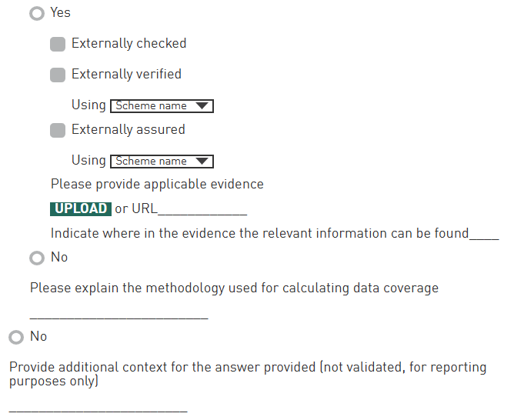Select the "Yes" radio button
Image resolution: width=514 pixels, height=420 pixels.
pyautogui.click(x=37, y=14)
